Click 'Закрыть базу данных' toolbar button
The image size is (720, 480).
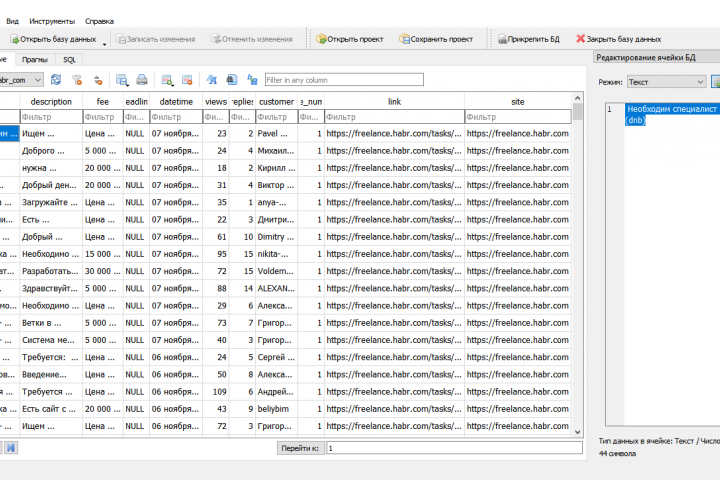tap(622, 39)
